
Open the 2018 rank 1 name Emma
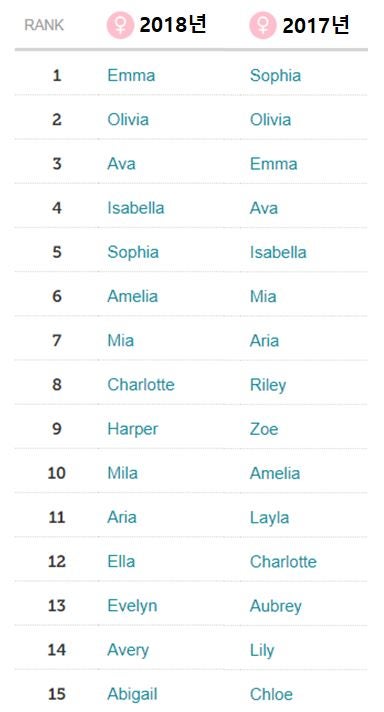(x=131, y=75)
